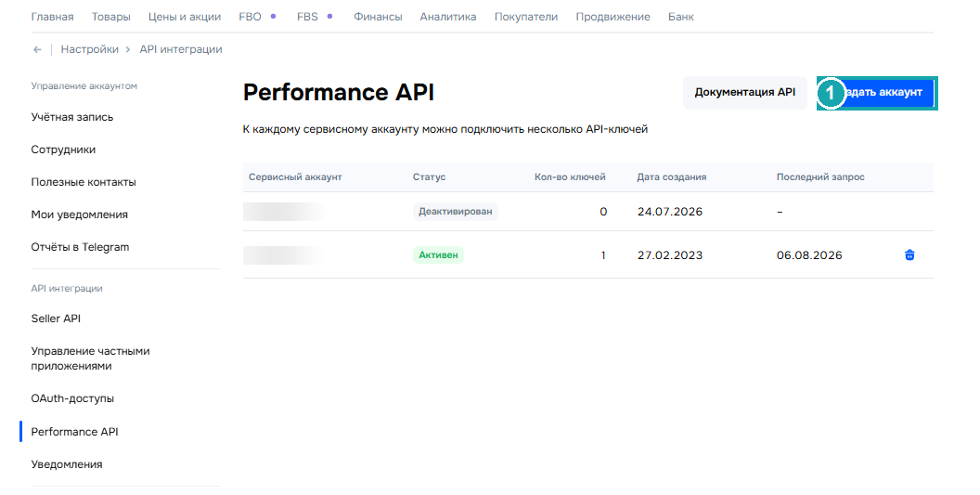Open Отчёты в Telegram in sidebar
The image size is (980, 495).
[x=80, y=247]
